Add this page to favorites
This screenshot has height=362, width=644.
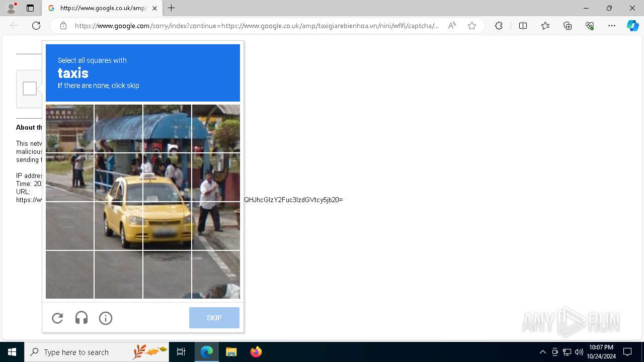472,26
